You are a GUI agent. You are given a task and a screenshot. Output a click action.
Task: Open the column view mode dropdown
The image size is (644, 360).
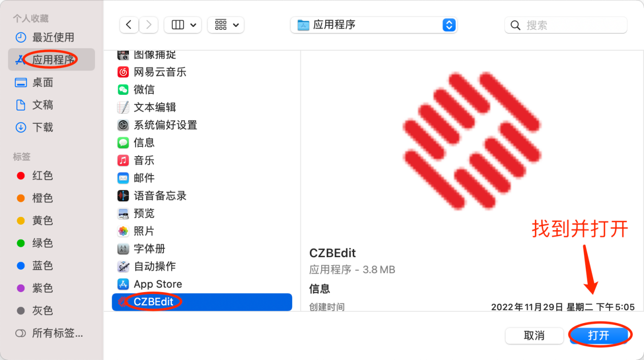pyautogui.click(x=183, y=25)
